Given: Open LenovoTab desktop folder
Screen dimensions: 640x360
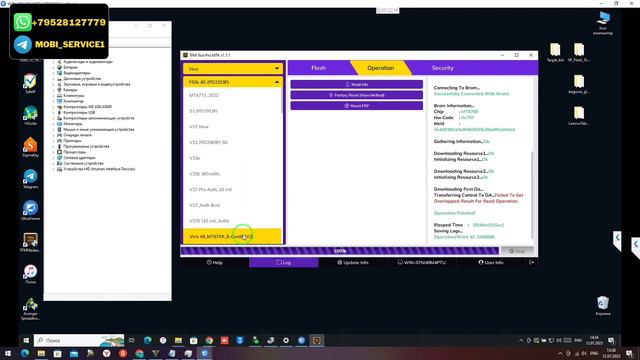Looking at the screenshot, I should tap(579, 116).
